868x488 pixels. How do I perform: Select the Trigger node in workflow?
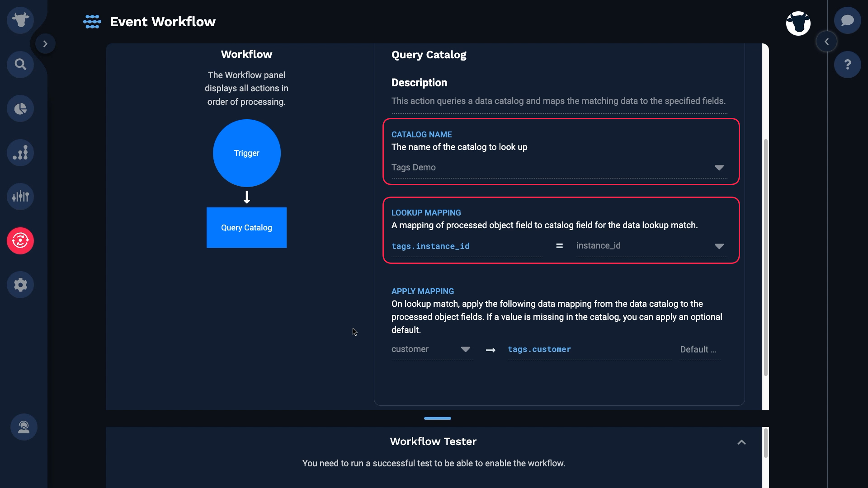pos(247,153)
